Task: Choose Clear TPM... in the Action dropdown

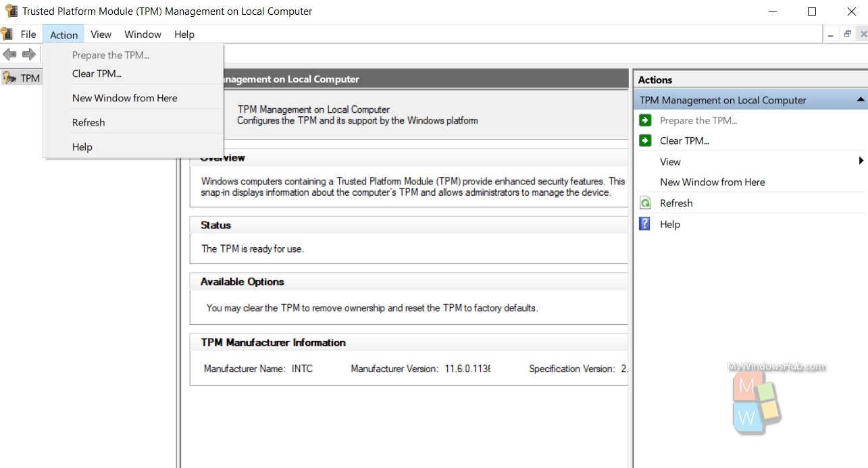Action: [133, 74]
